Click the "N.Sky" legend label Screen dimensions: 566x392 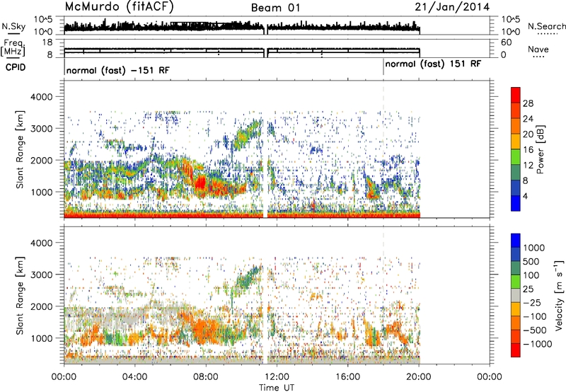point(13,26)
